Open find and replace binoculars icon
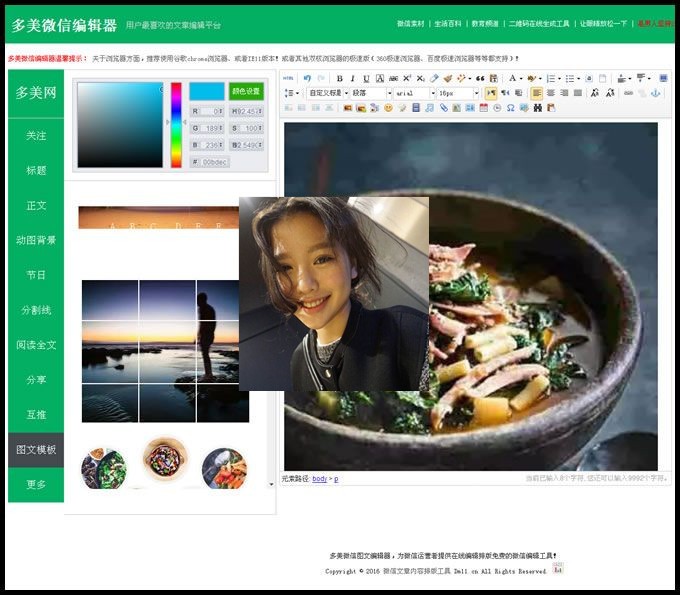680x595 pixels. [538, 108]
